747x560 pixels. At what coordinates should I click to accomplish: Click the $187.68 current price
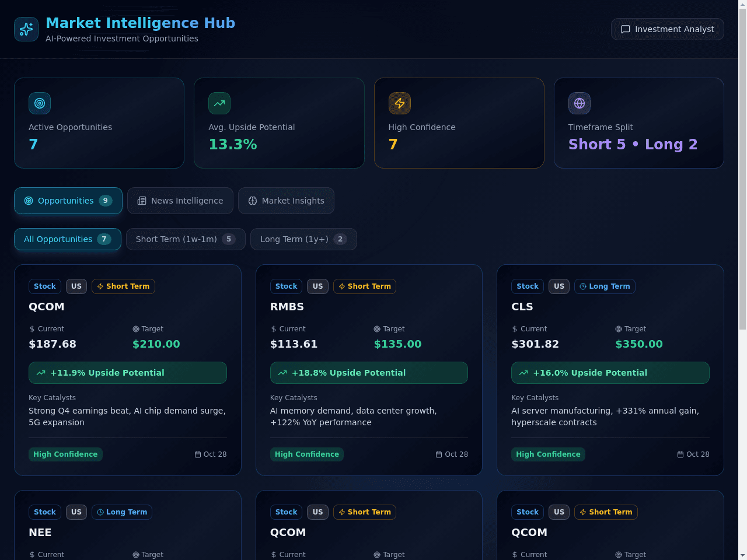[53, 344]
